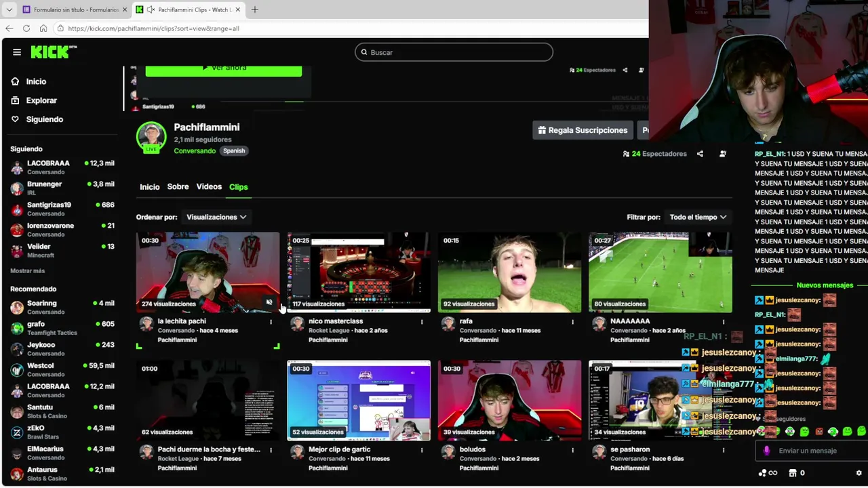Open Santigrizas19 channel in sidebar

(62, 209)
